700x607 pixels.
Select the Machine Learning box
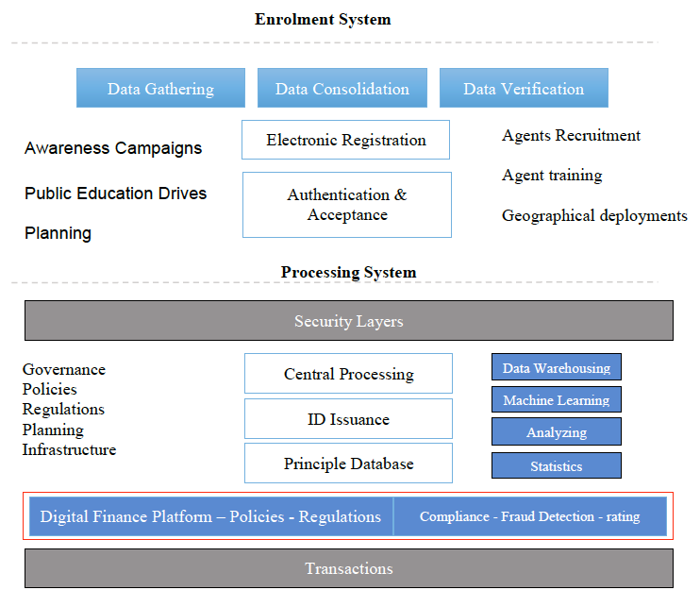[557, 399]
